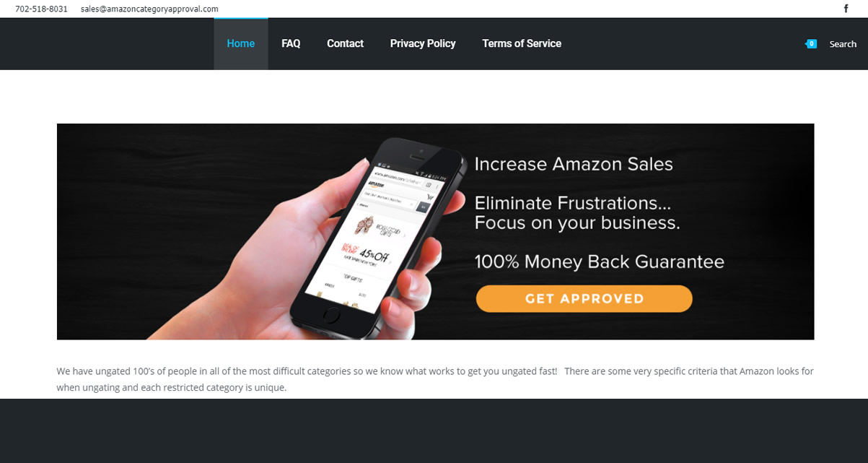Screen dimensions: 868x463
Task: Open the Privacy Policy page
Action: [423, 44]
